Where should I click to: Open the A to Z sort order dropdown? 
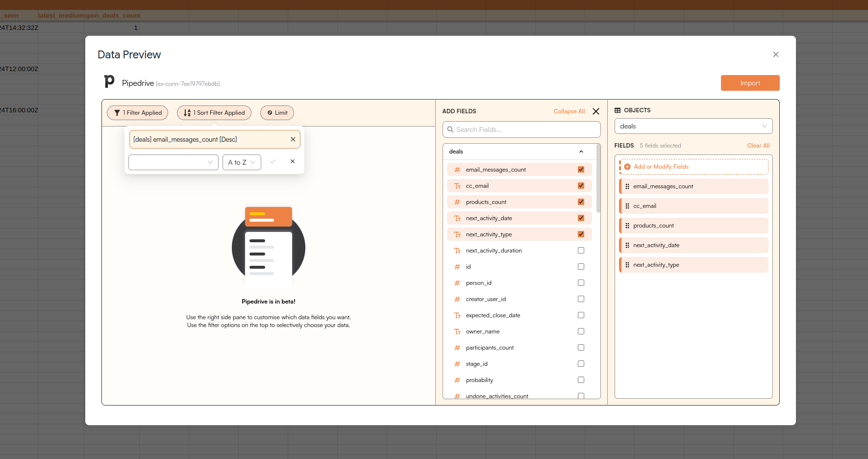coord(242,162)
